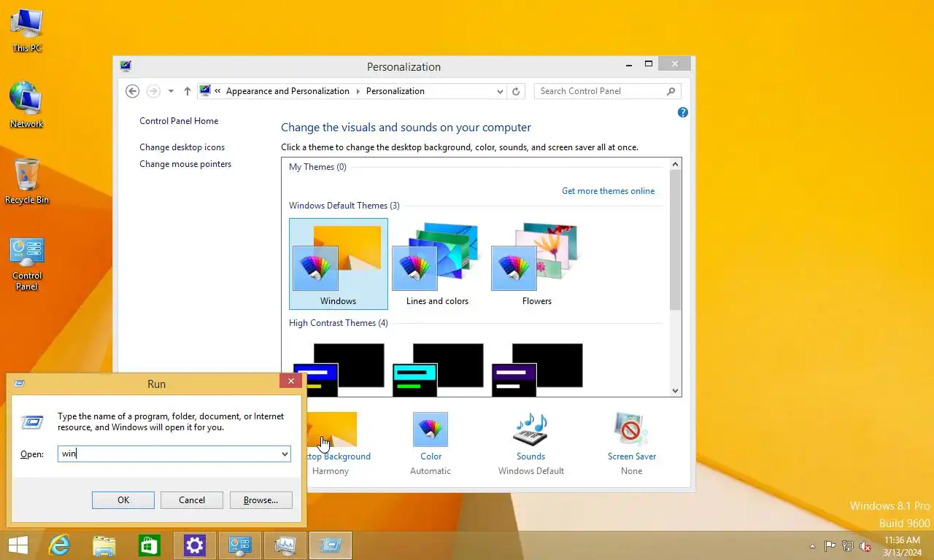934x560 pixels.
Task: Expand arrow after Appearance and Personalization
Action: tap(358, 91)
